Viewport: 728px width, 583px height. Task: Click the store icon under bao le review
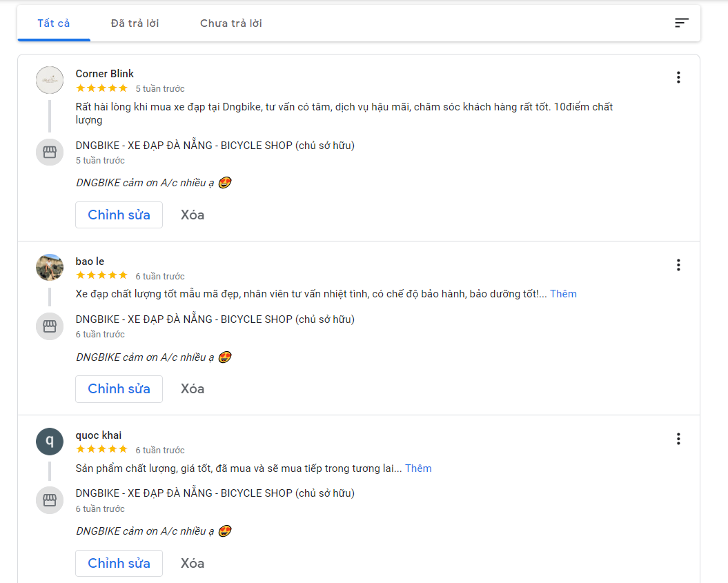(50, 326)
